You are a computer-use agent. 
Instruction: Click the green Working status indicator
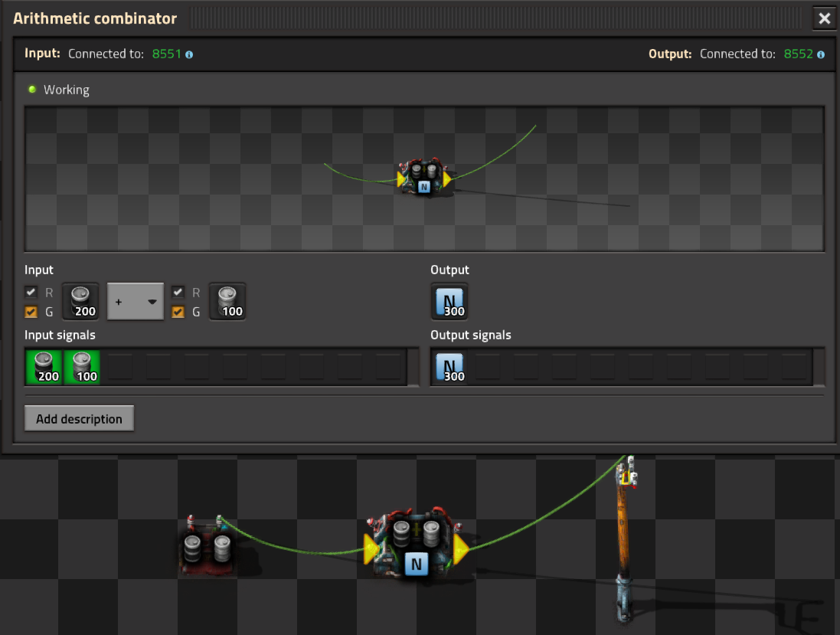point(32,90)
